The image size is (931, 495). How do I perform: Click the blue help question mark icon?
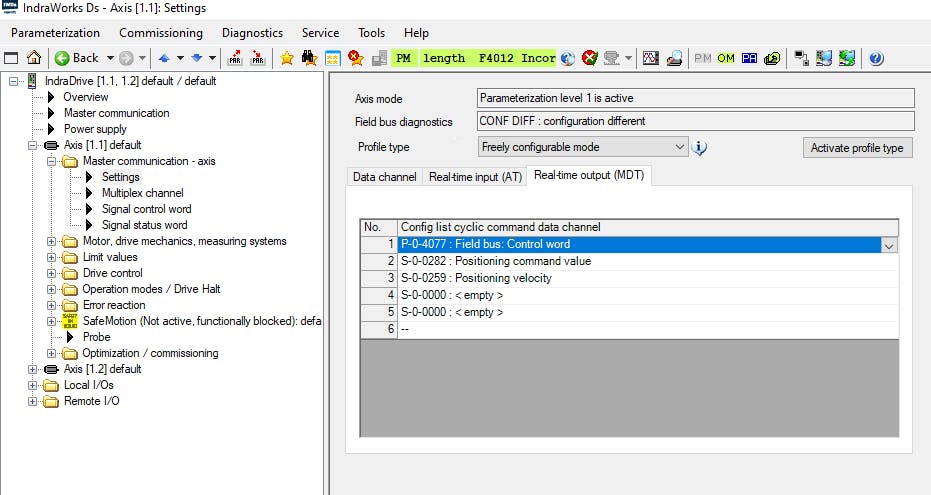point(876,58)
